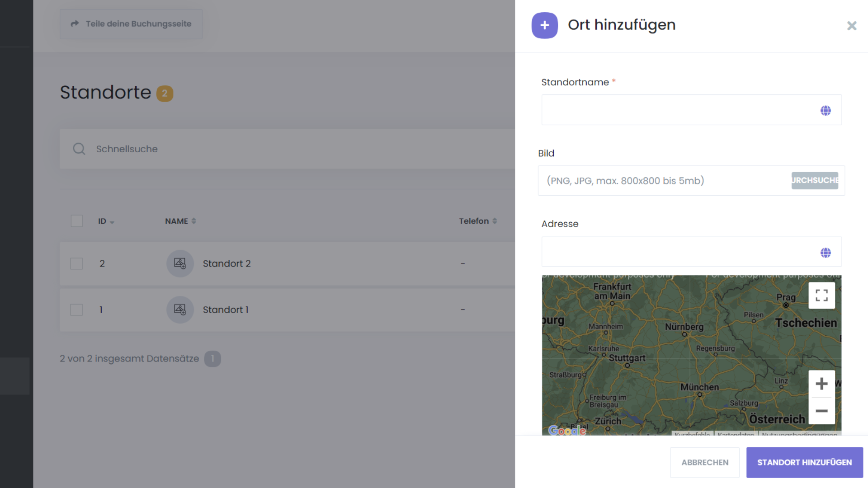Click the ABBRECHEN button
The width and height of the screenshot is (868, 488).
click(704, 462)
